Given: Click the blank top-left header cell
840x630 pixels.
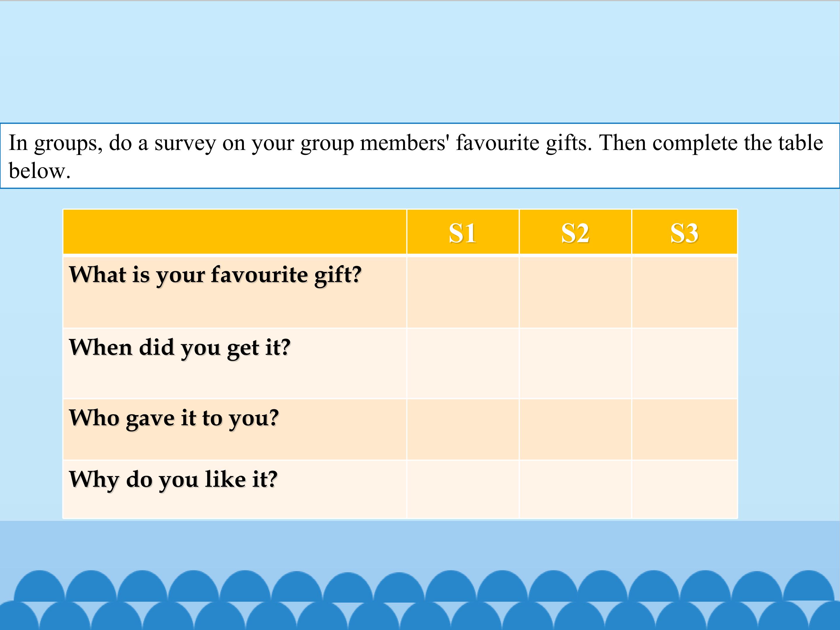Looking at the screenshot, I should (x=235, y=232).
